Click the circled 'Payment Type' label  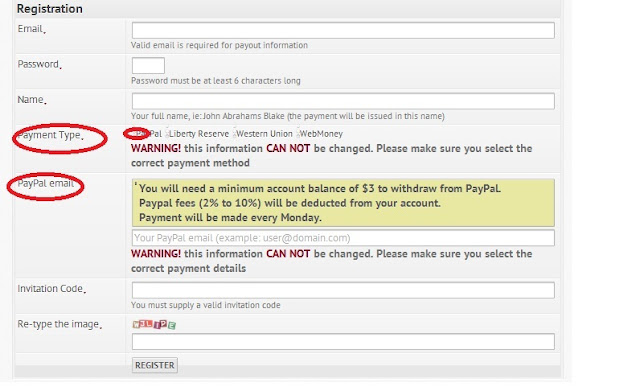pos(50,135)
